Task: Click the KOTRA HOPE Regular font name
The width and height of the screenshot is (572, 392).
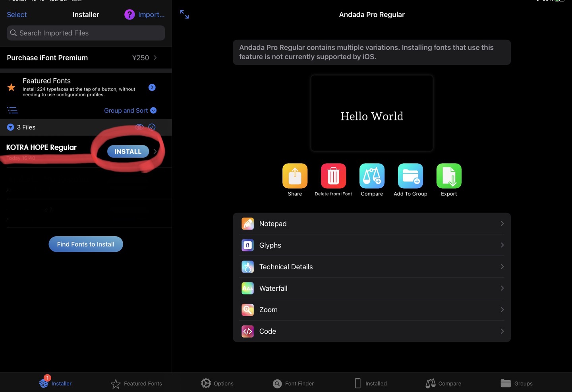Action: pos(41,147)
